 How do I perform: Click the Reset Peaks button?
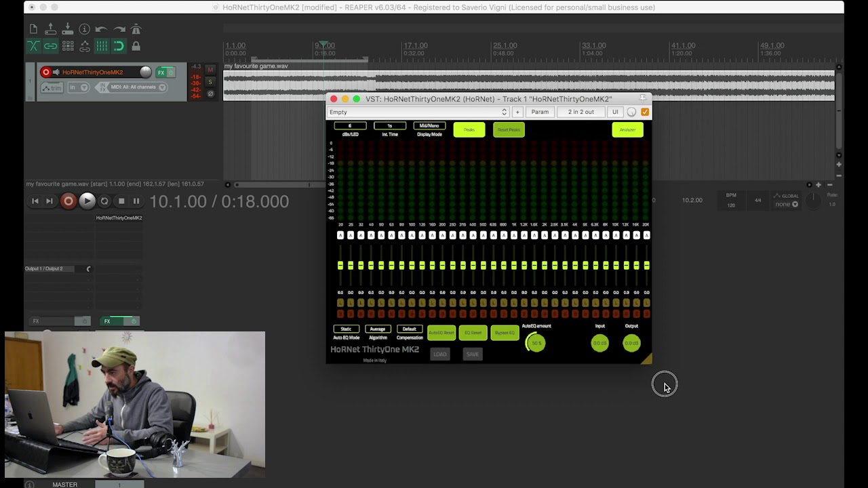click(x=509, y=129)
